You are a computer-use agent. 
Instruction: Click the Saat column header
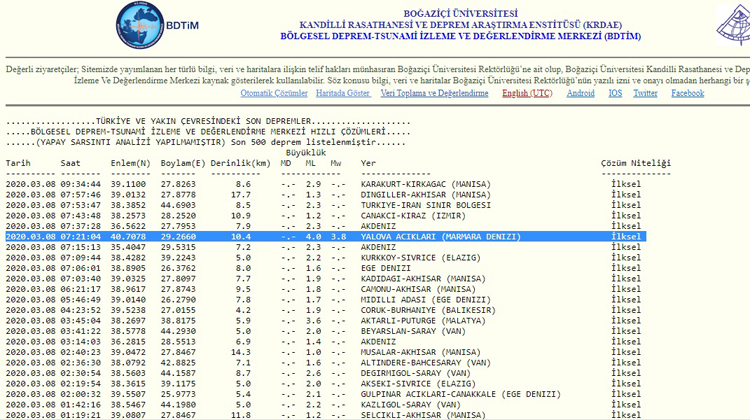(x=70, y=163)
